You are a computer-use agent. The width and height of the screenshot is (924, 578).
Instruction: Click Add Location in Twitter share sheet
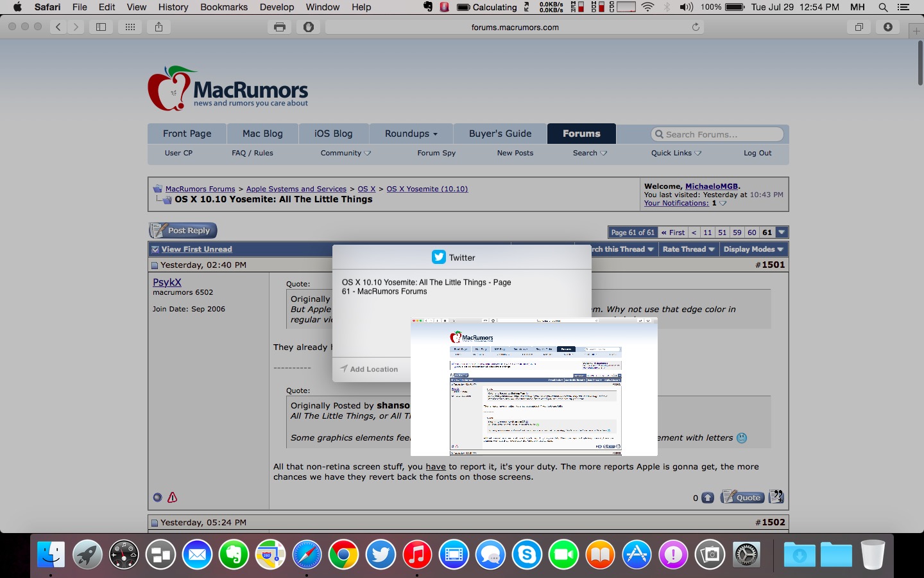369,369
